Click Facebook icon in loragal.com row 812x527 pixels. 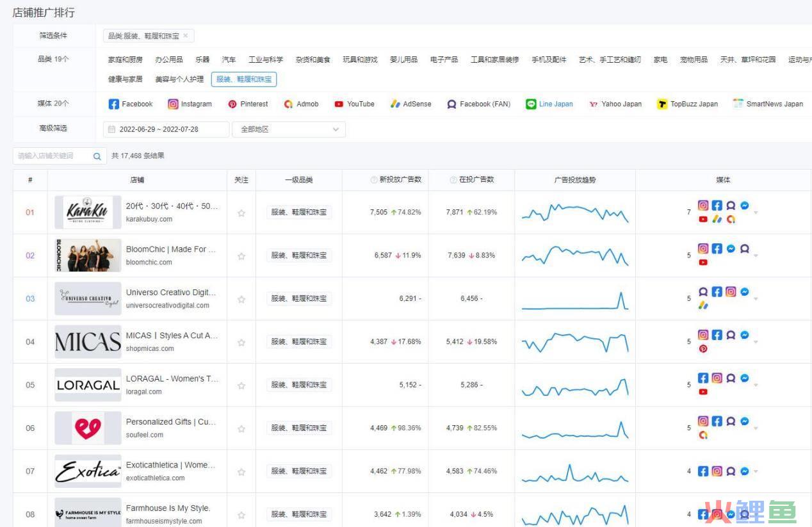pyautogui.click(x=703, y=378)
